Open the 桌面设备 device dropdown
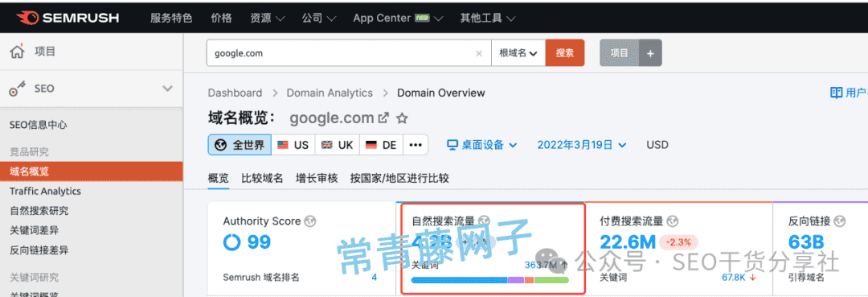The width and height of the screenshot is (868, 297). [x=481, y=145]
